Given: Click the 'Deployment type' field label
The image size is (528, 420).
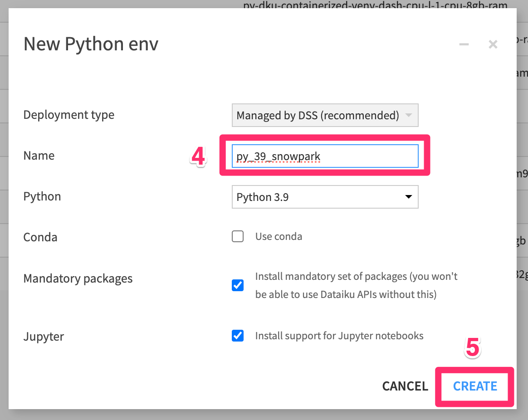Looking at the screenshot, I should click(x=69, y=115).
